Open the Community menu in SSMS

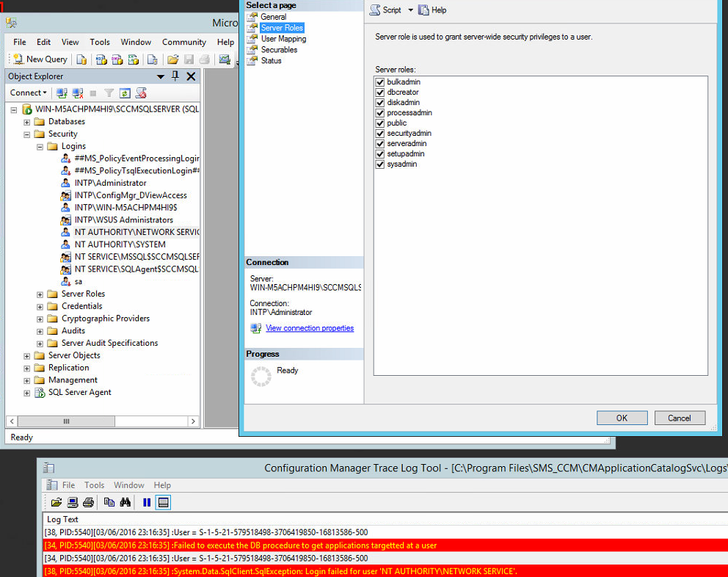(x=184, y=42)
